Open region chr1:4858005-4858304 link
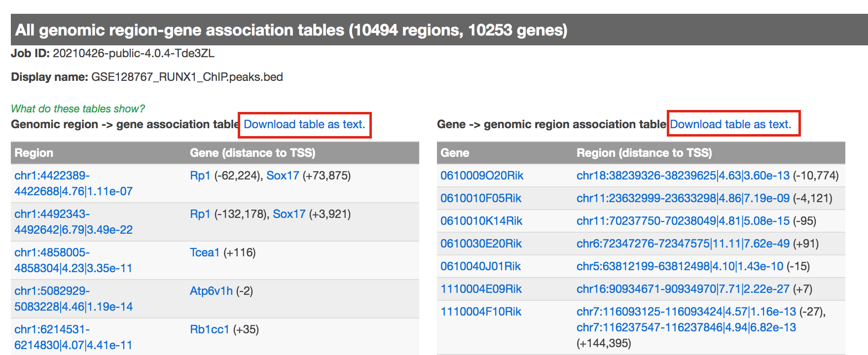868x355 pixels. click(73, 260)
